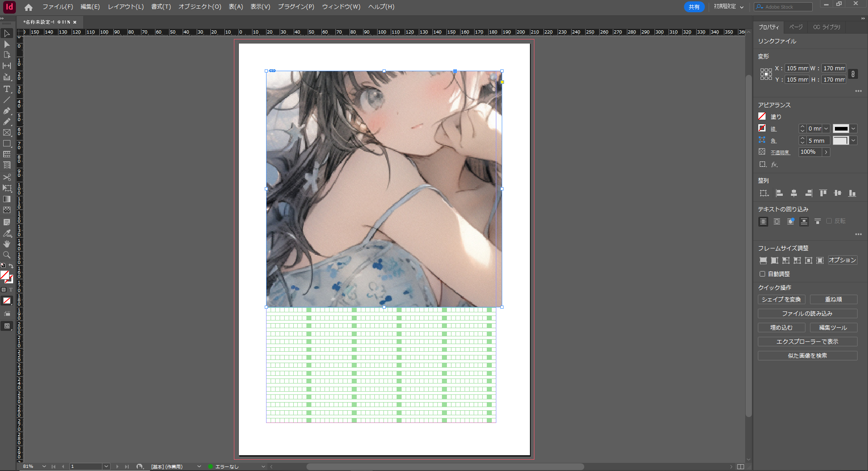Toggle constrain width and height proportions link
This screenshot has height=471, width=868.
(x=853, y=74)
